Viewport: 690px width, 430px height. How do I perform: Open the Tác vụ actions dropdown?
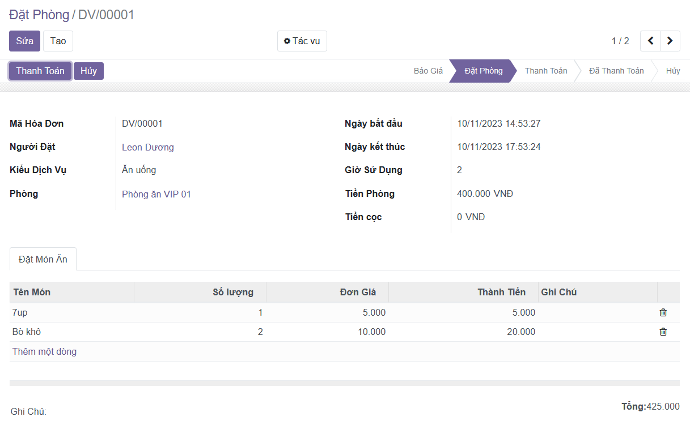tap(302, 41)
